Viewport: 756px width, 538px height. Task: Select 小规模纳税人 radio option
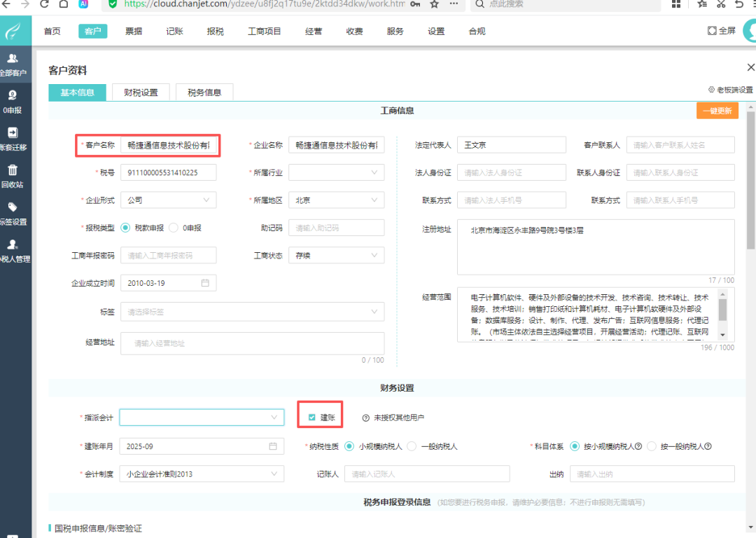(x=349, y=446)
